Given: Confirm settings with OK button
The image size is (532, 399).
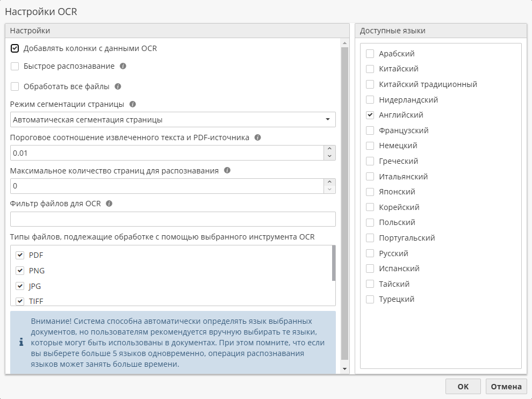Looking at the screenshot, I should tap(463, 387).
